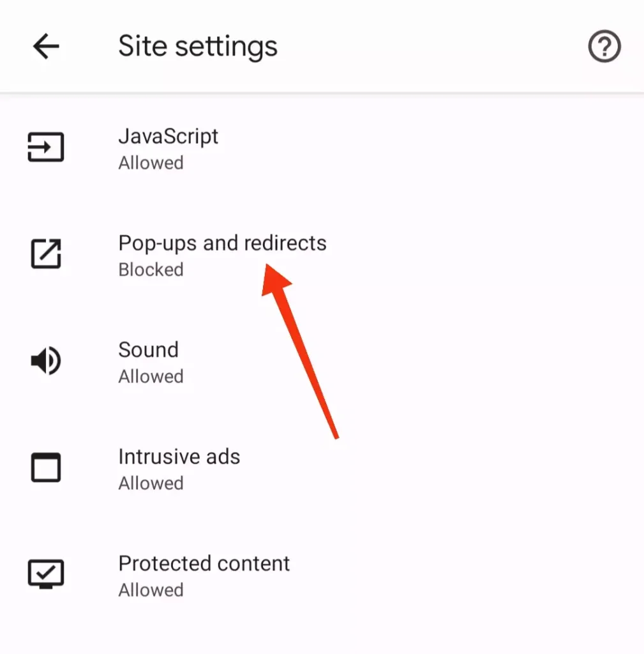Click the Allowed status under Sound
This screenshot has width=644, height=654.
coord(151,376)
